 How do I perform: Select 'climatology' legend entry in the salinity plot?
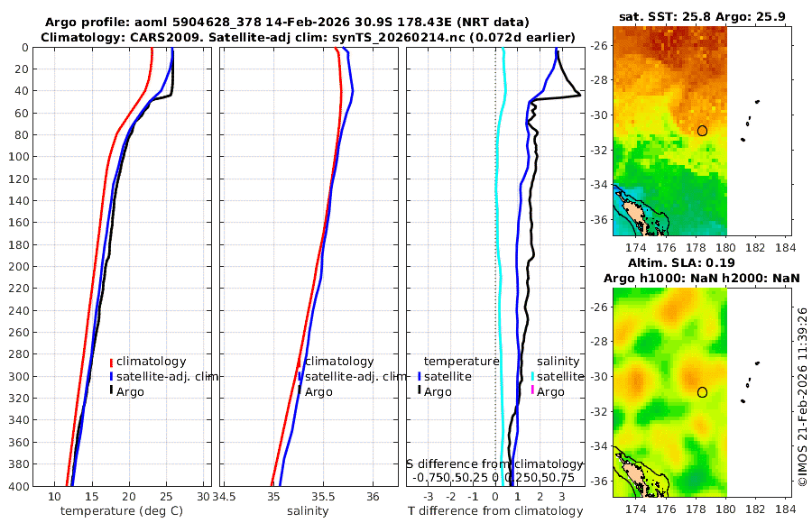[x=337, y=362]
